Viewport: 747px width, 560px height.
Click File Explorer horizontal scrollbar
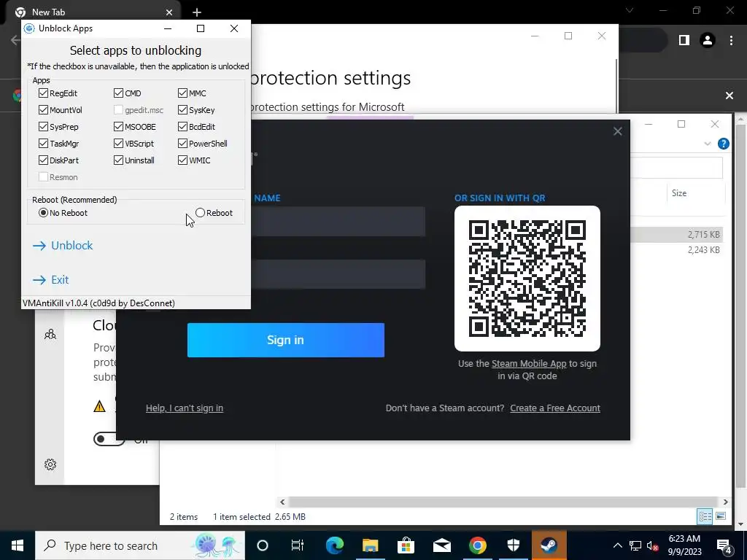503,502
